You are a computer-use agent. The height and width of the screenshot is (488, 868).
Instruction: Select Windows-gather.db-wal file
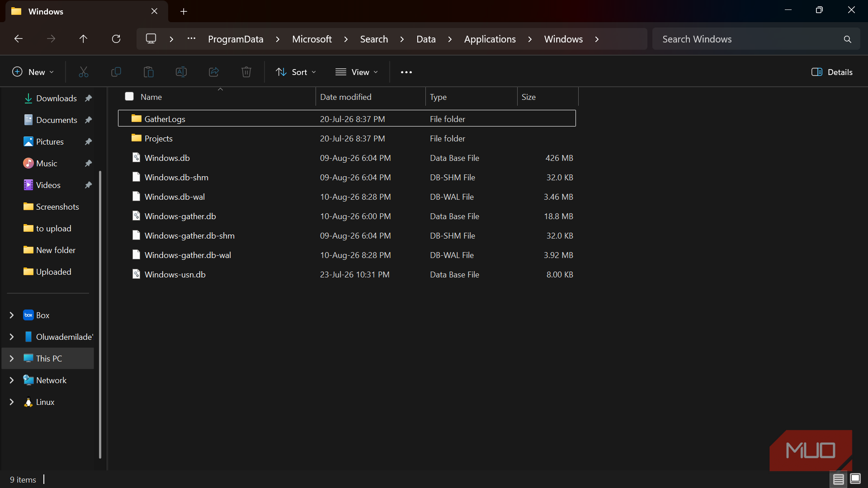[x=347, y=255]
